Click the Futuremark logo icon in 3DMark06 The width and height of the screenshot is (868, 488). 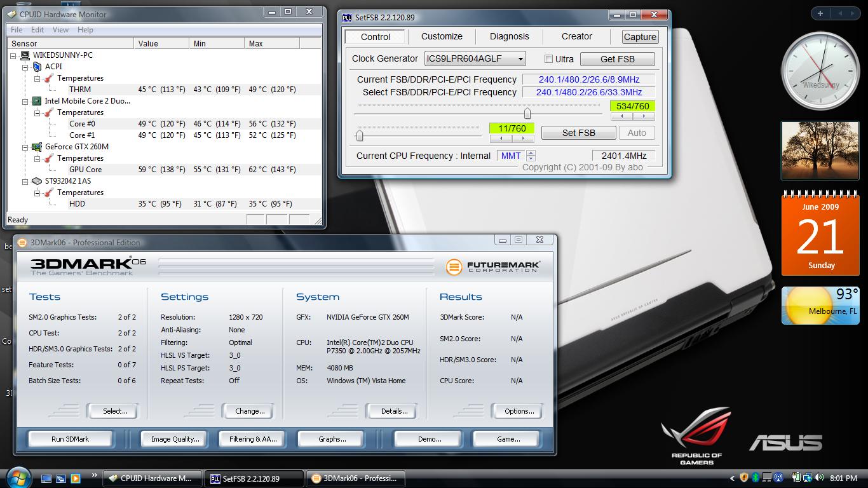(x=454, y=267)
